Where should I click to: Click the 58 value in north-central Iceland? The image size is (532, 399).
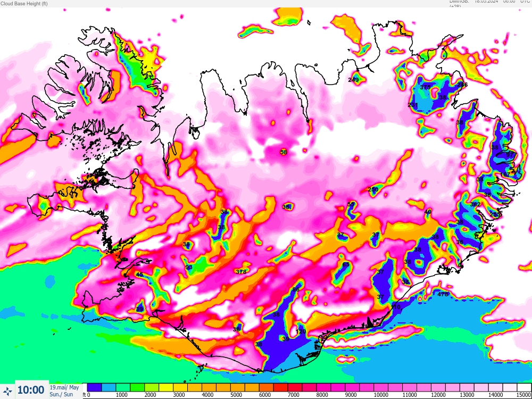coord(284,152)
